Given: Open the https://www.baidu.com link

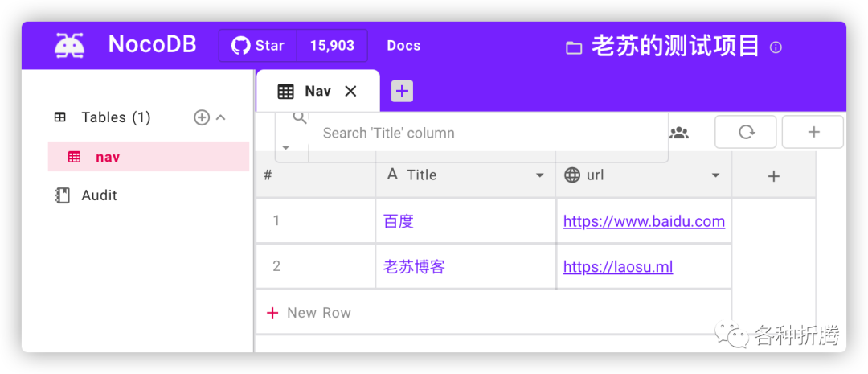Looking at the screenshot, I should (x=644, y=222).
